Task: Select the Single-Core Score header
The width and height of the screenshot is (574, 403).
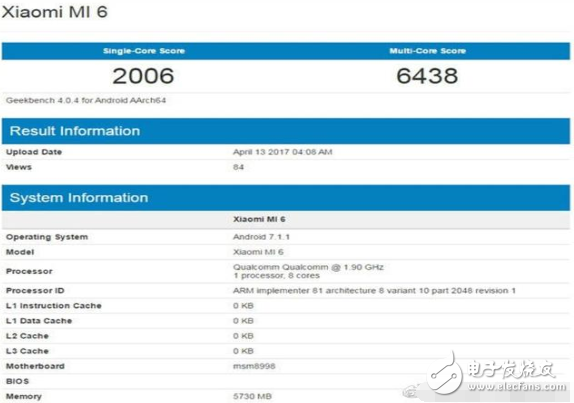Action: pyautogui.click(x=144, y=51)
